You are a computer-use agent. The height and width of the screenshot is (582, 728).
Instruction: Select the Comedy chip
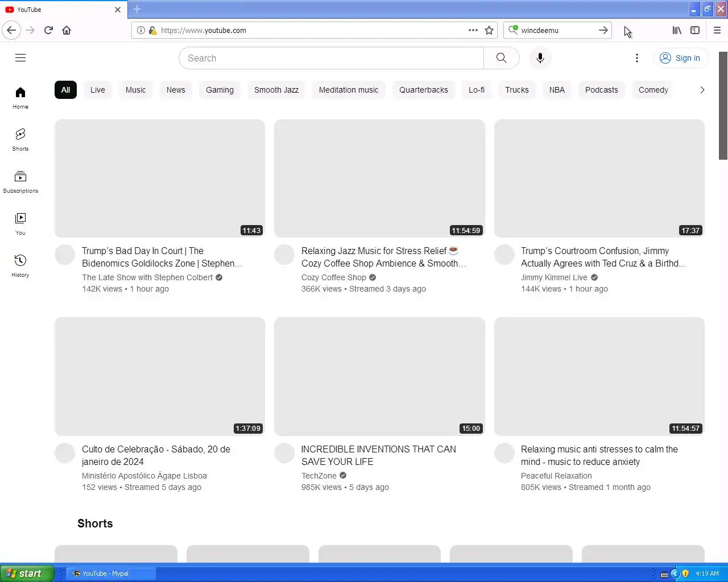tap(653, 90)
